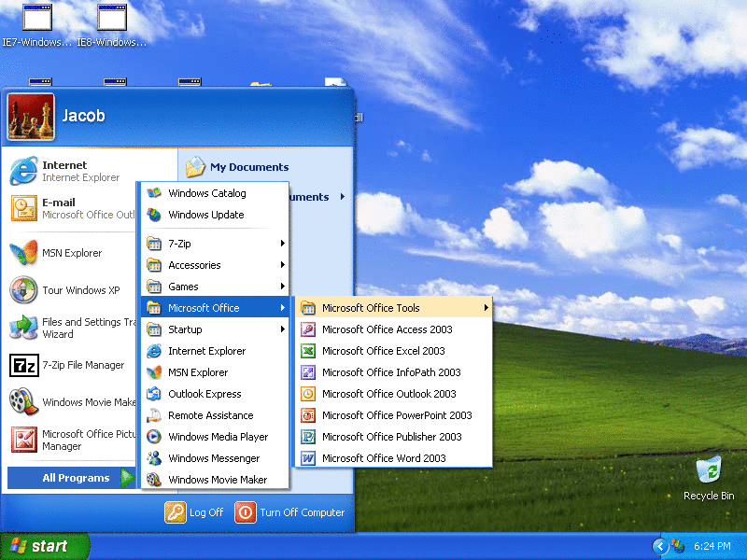Select the IE8-Windows desktop icon

112,17
